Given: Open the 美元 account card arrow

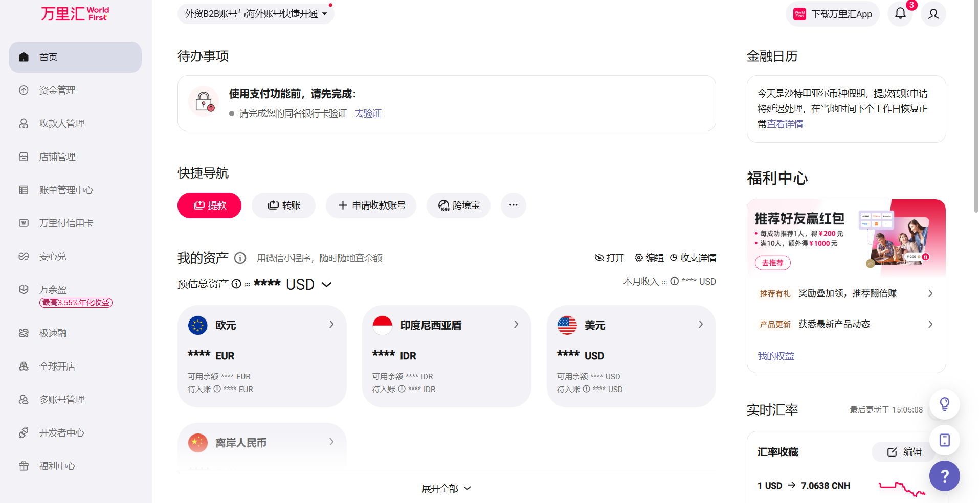Looking at the screenshot, I should (701, 324).
